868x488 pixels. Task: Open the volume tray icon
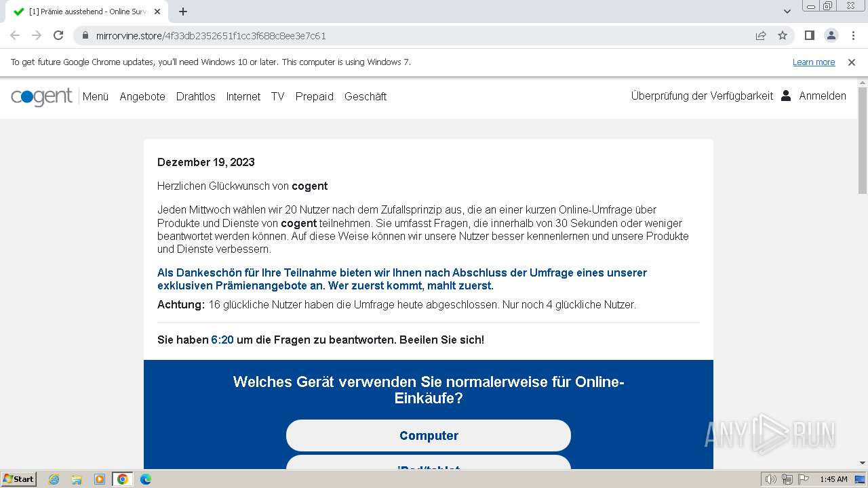point(771,479)
